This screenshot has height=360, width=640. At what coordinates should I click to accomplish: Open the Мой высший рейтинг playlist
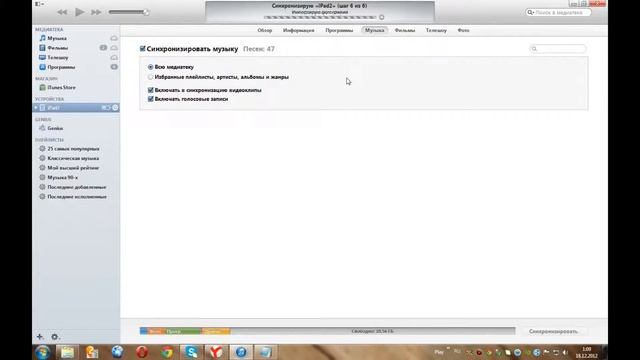click(73, 168)
